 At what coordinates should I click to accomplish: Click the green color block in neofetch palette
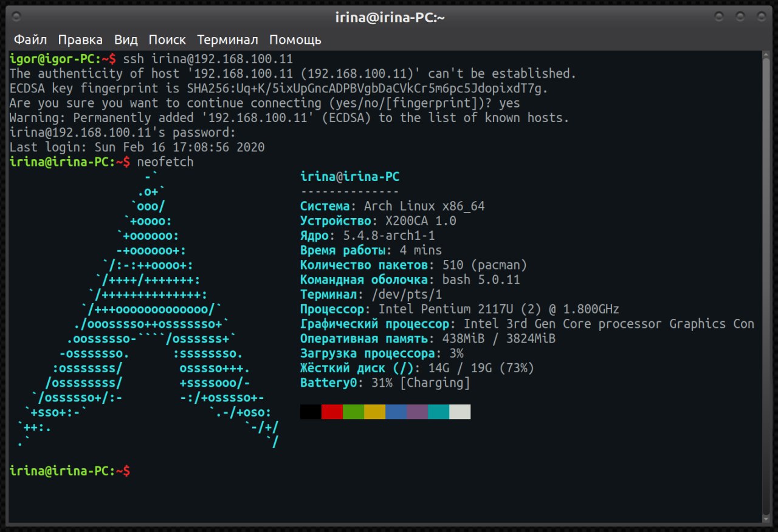[353, 412]
